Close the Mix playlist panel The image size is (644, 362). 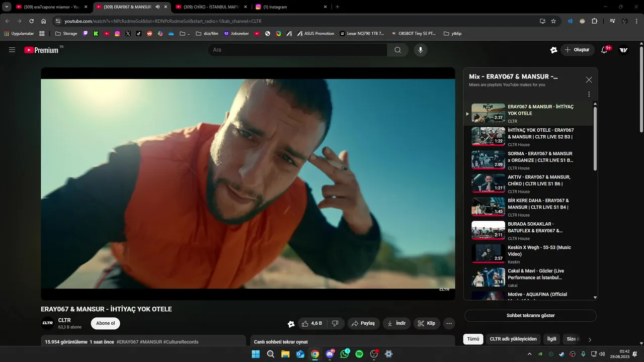click(589, 79)
